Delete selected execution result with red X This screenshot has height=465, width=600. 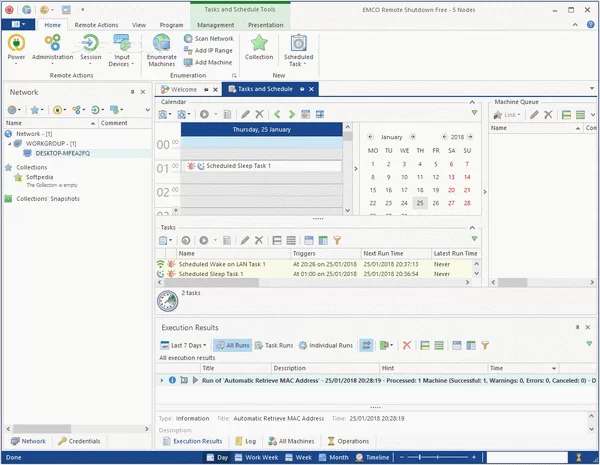click(x=406, y=345)
